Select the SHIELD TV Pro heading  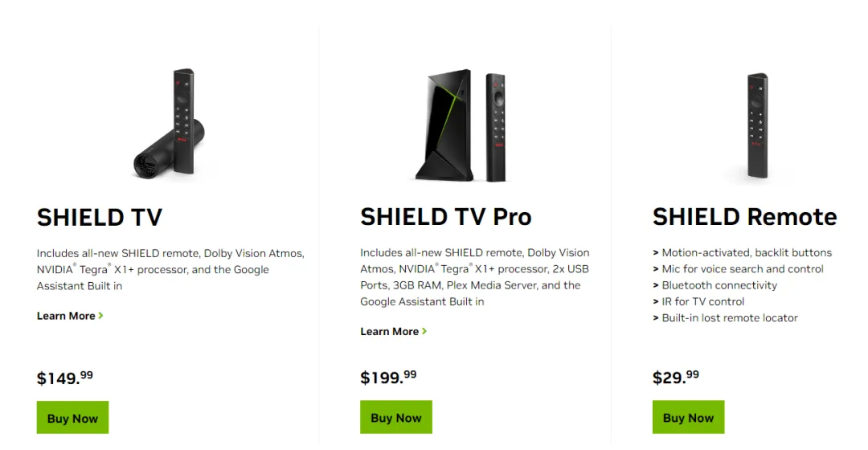(446, 217)
